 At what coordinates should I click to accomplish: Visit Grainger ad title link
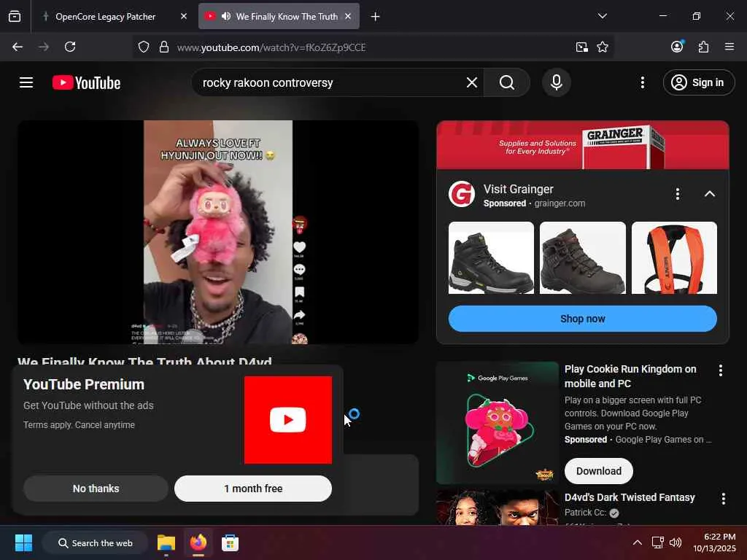(519, 189)
